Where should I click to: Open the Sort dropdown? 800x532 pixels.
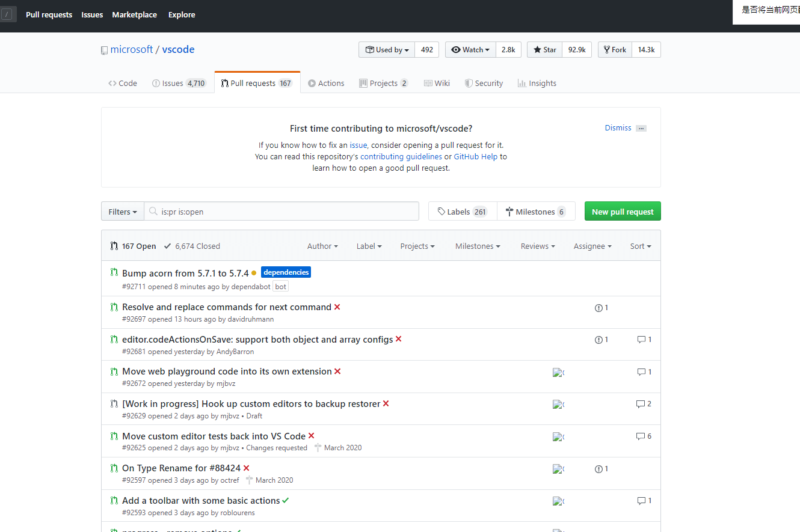coord(641,246)
